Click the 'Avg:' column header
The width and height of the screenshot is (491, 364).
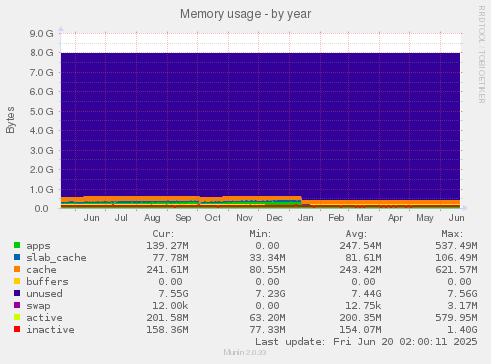(x=356, y=234)
